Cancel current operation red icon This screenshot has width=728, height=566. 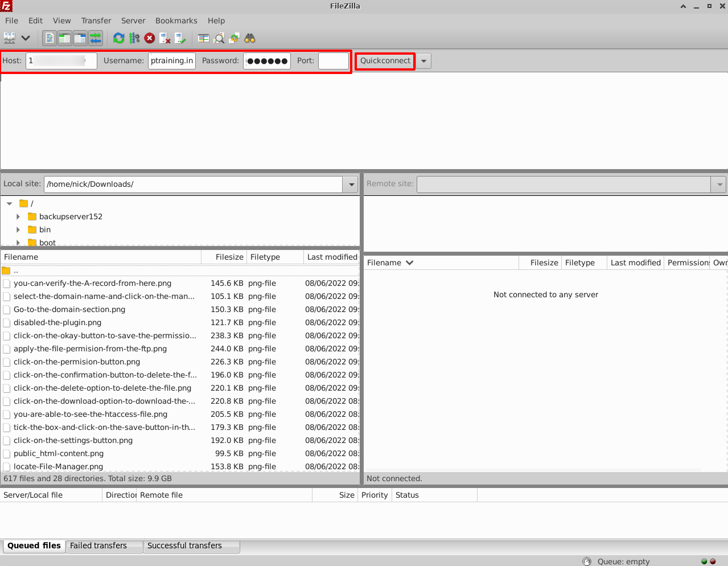click(x=150, y=38)
